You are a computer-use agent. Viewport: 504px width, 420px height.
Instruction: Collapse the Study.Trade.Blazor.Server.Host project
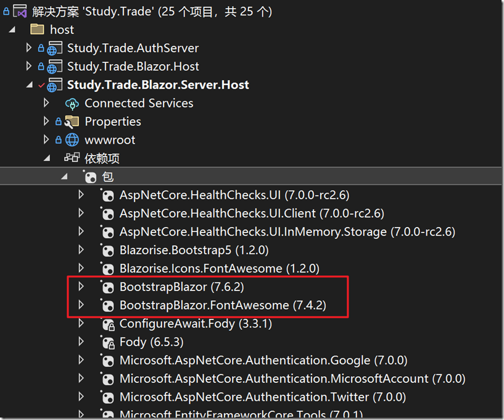[30, 85]
